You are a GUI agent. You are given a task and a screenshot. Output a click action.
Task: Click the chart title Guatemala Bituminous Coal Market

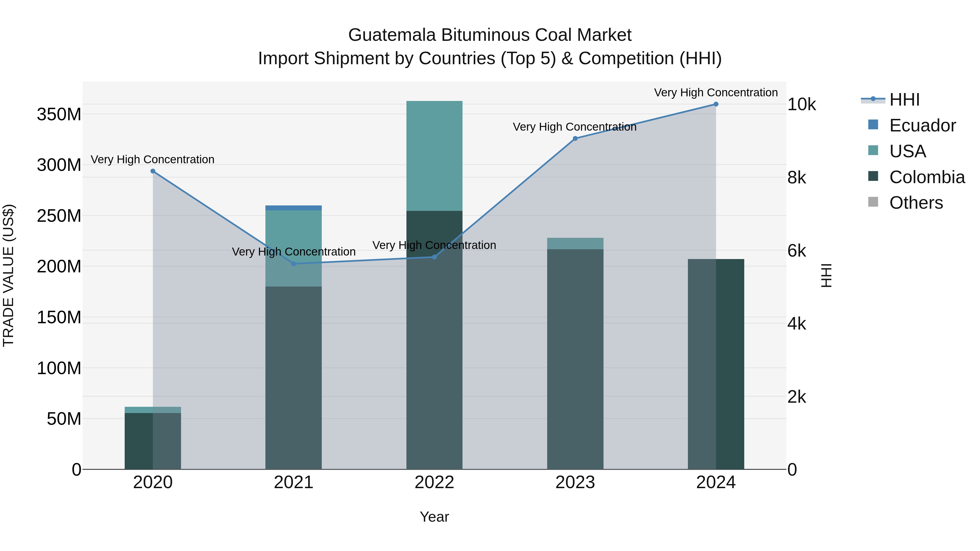490,35
